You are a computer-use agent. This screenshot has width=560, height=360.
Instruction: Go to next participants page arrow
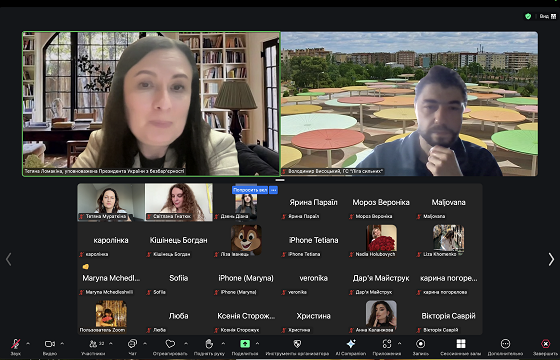click(x=551, y=259)
